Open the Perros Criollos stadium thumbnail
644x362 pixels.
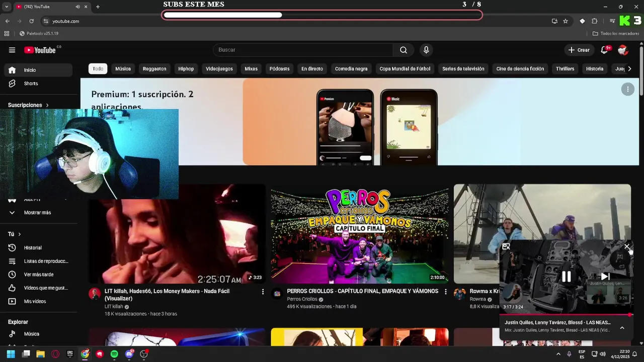click(x=360, y=234)
